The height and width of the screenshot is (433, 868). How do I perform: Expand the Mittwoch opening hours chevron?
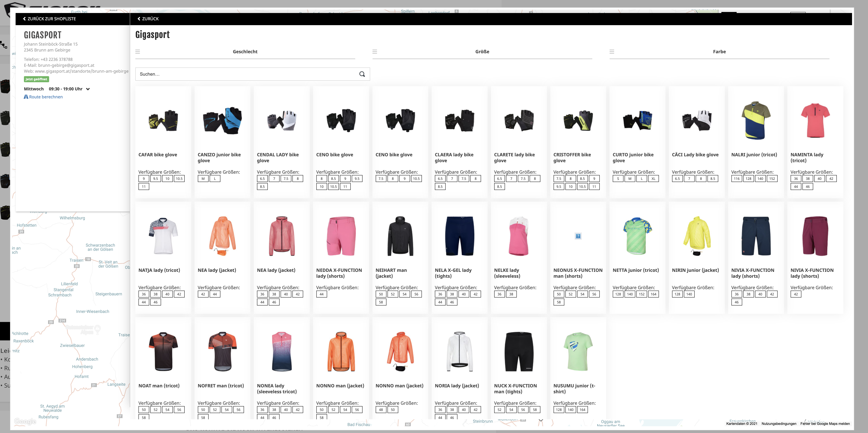pos(88,89)
